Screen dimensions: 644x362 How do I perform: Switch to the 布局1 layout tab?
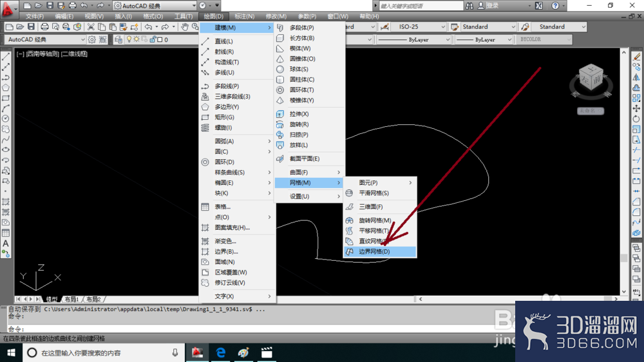[x=72, y=299]
